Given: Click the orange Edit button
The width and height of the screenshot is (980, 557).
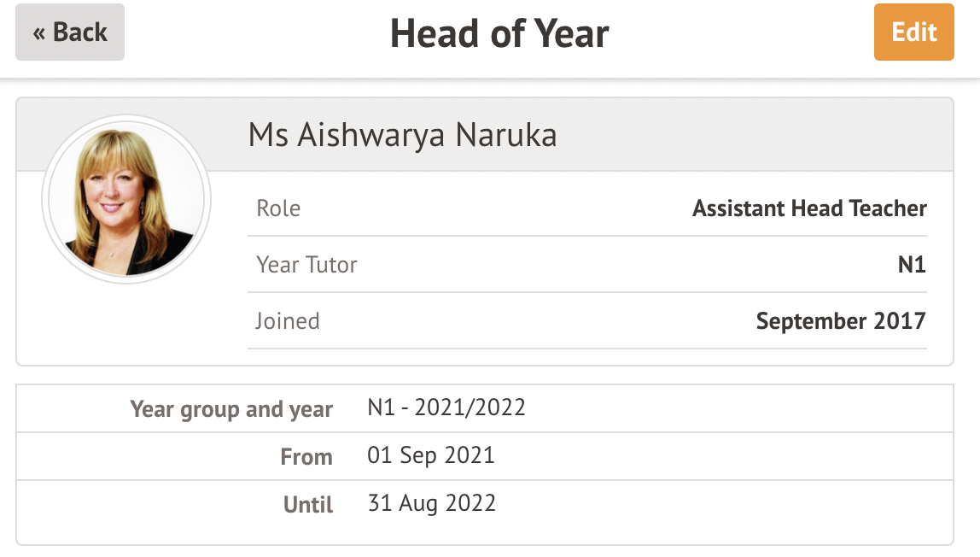Looking at the screenshot, I should pyautogui.click(x=913, y=32).
